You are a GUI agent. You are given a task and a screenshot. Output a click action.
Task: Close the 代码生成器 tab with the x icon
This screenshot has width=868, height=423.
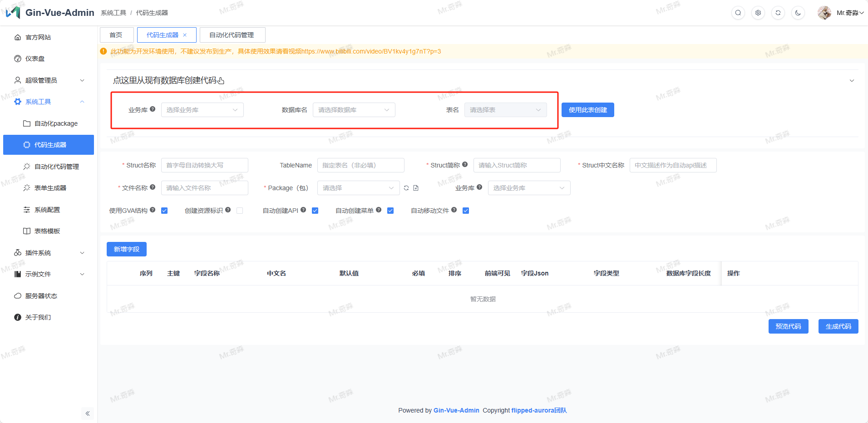click(185, 35)
